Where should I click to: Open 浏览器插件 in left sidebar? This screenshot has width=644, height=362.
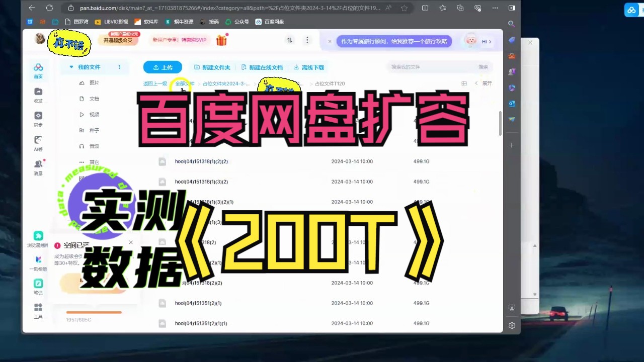pyautogui.click(x=38, y=240)
